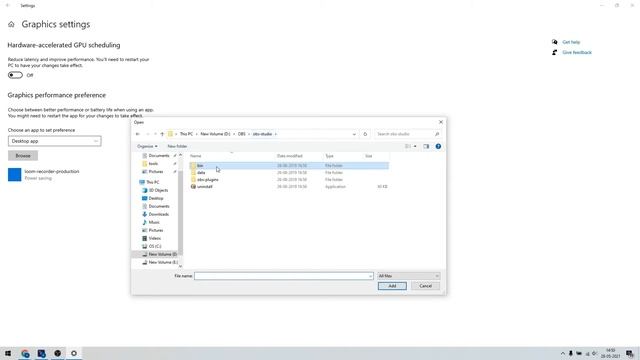This screenshot has height=360, width=640.
Task: Toggle the preview pane icon
Action: (426, 146)
